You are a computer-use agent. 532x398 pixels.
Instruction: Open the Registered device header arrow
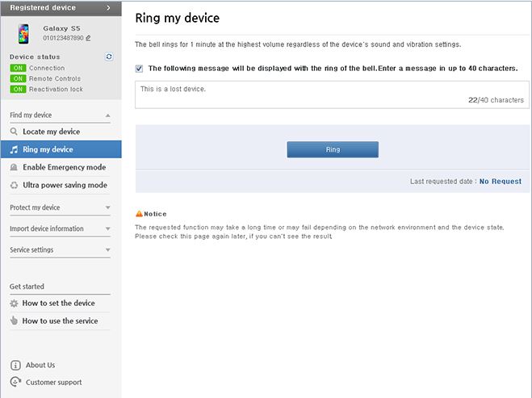(x=108, y=7)
